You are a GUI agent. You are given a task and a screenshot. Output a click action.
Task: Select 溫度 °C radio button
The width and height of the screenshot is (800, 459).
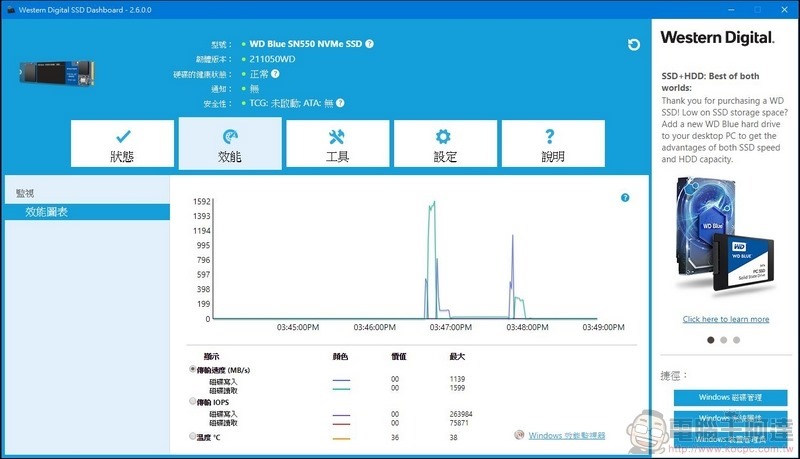pos(193,437)
